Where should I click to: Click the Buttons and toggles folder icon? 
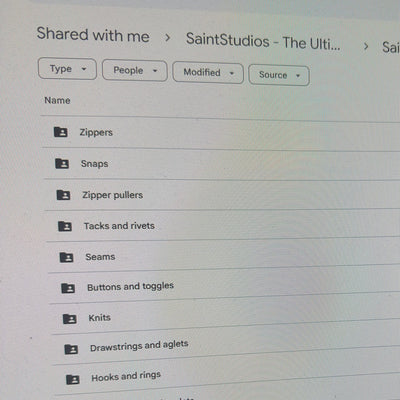[68, 288]
